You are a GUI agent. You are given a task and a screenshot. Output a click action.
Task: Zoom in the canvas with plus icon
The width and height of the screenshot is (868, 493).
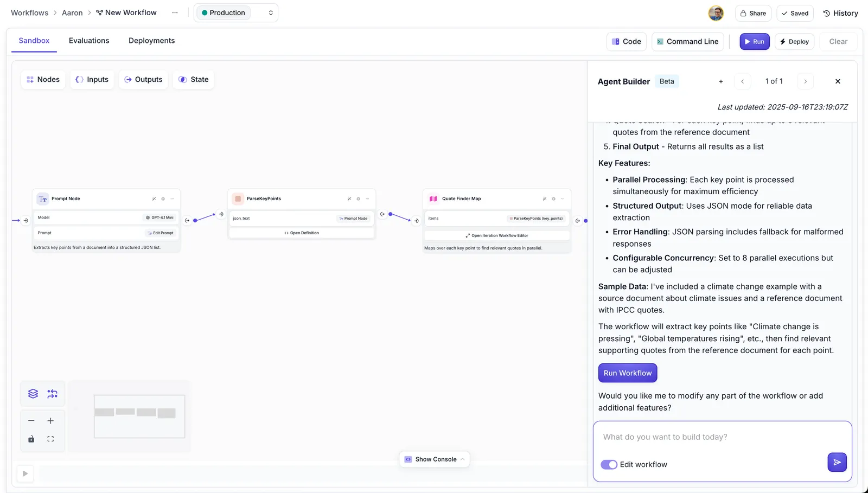tap(50, 421)
